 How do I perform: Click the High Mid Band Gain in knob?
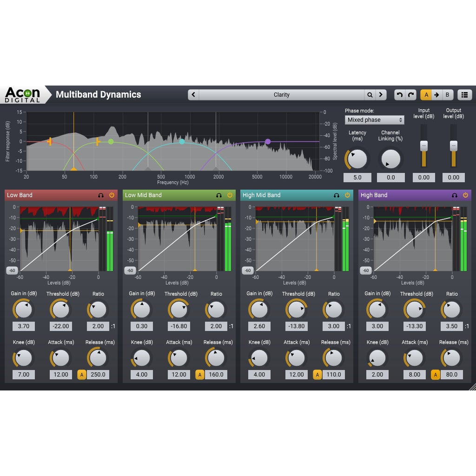[x=259, y=310]
